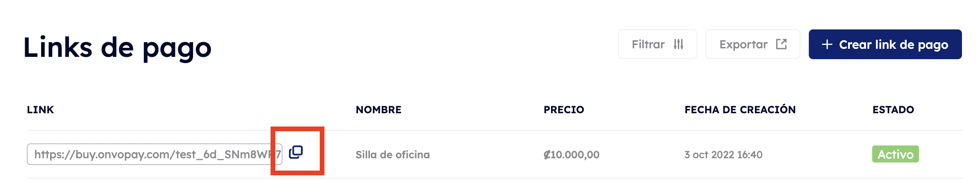980x181 pixels.
Task: Sort by the NOMBRE column header
Action: pos(378,109)
